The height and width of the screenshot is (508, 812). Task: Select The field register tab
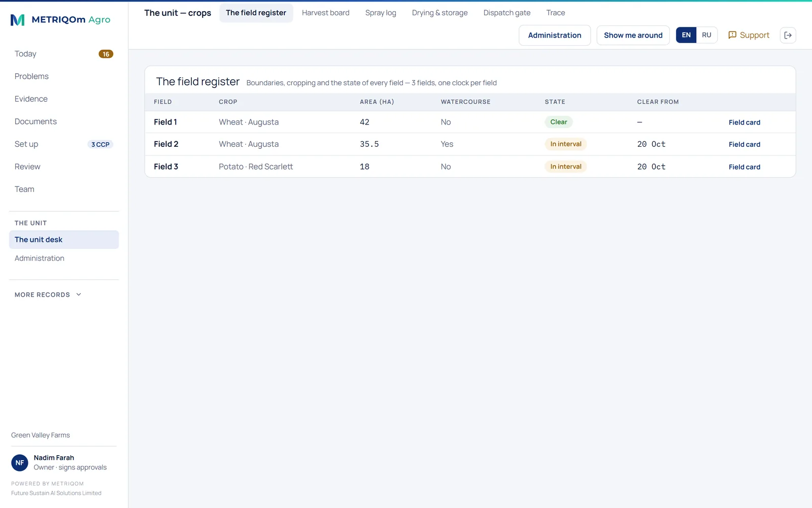point(256,13)
